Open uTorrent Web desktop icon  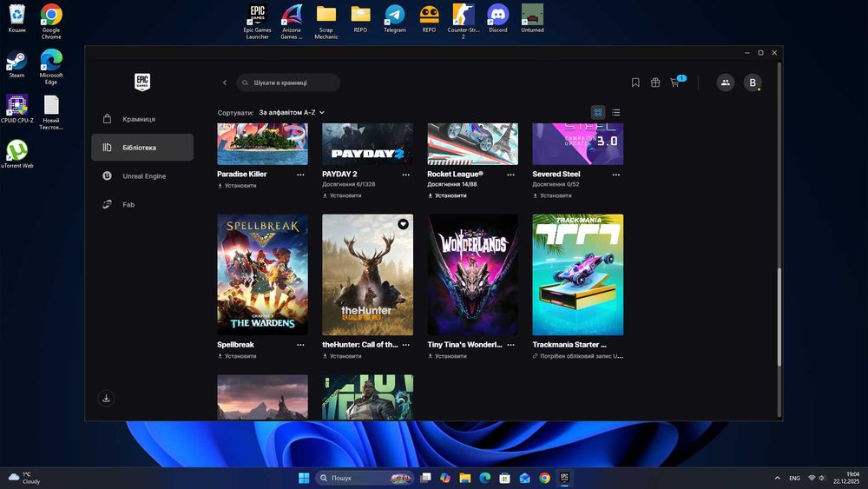pos(17,154)
